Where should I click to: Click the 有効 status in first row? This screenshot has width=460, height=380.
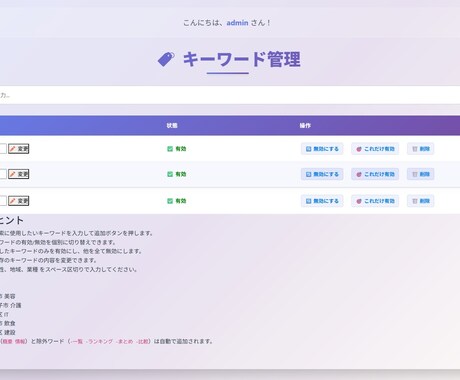(x=177, y=149)
